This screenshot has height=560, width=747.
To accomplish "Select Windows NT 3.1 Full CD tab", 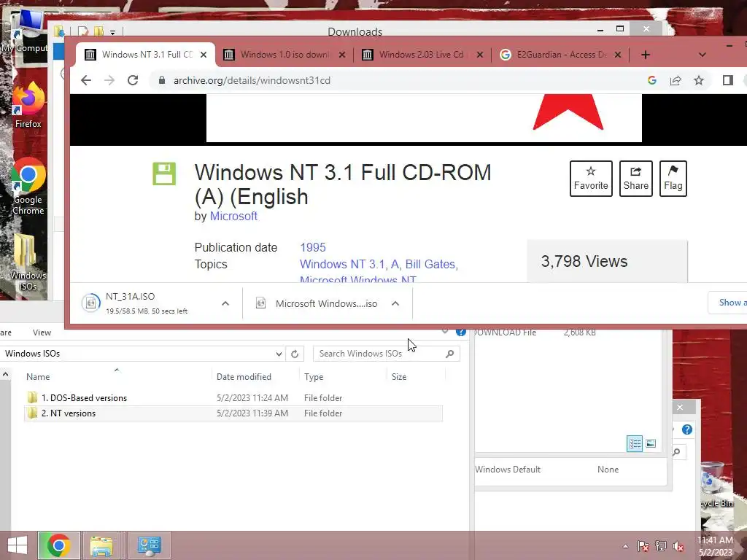I will pos(147,55).
